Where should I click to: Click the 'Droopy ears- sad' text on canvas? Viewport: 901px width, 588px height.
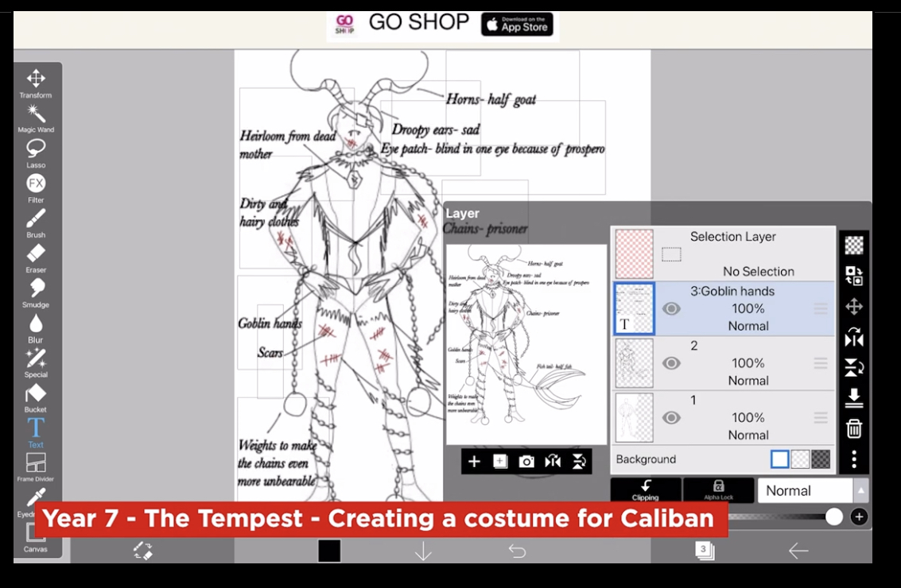(436, 130)
